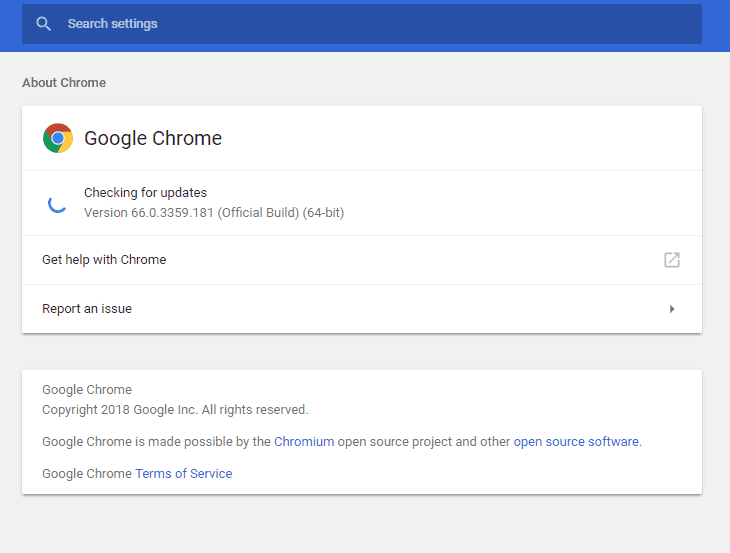Screen dimensions: 730x553
Task: Click the update-checking spinner icon
Action: [x=57, y=203]
